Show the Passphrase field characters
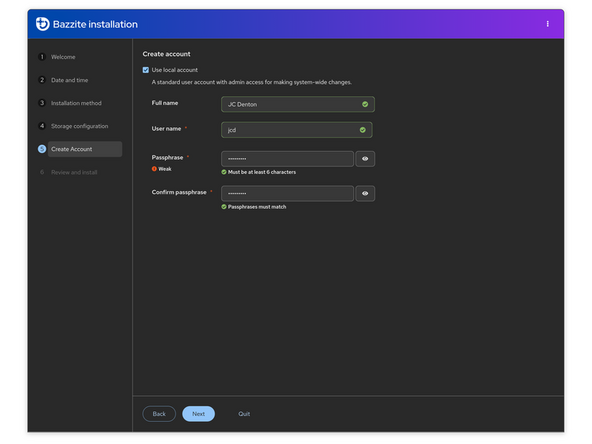 365,159
